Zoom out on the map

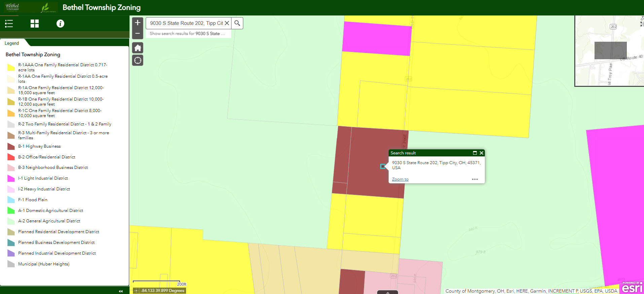point(138,33)
